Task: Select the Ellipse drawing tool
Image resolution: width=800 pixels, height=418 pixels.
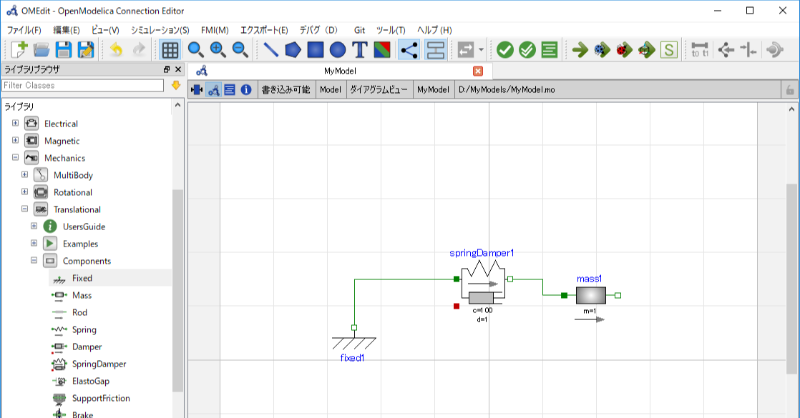Action: click(338, 50)
